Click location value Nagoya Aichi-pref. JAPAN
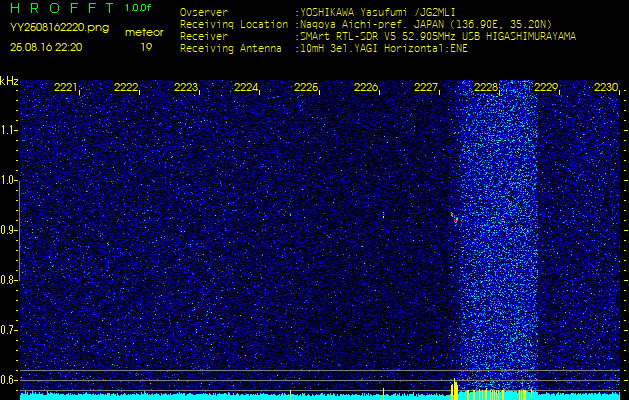The height and width of the screenshot is (400, 629). (371, 24)
